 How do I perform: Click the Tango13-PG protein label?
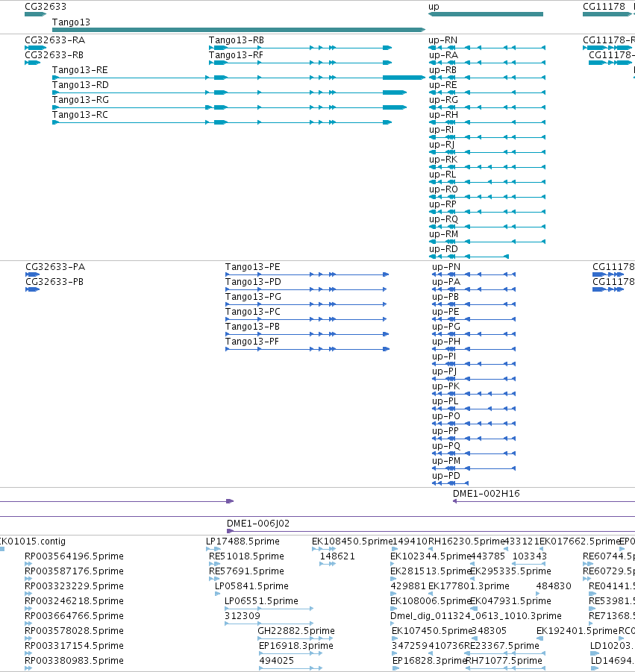coord(253,297)
